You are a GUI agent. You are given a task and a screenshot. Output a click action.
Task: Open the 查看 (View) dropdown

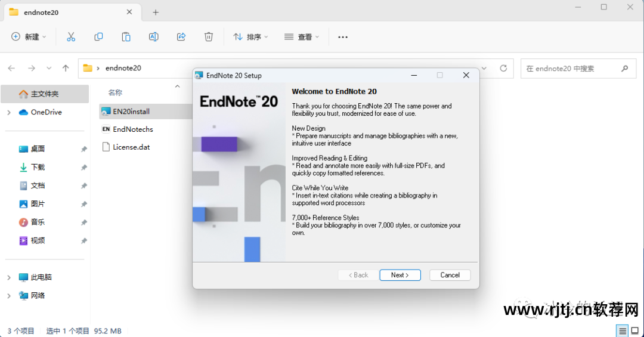click(x=302, y=37)
